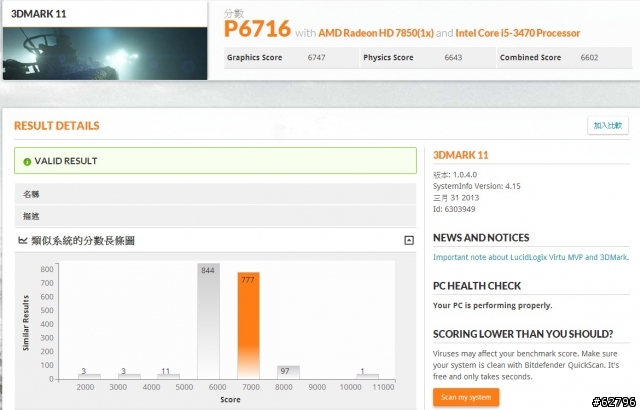Click the 名稱 name row

pos(216,194)
